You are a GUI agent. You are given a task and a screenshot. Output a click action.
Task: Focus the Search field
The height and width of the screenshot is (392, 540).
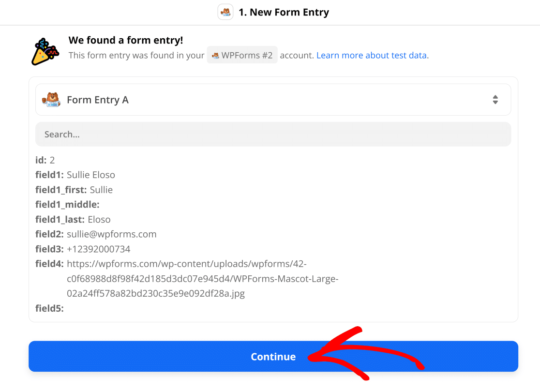[x=273, y=134]
